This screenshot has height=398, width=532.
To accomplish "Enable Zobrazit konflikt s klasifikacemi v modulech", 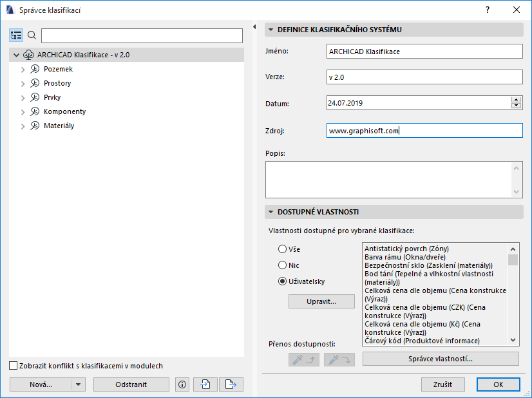I will [x=13, y=365].
